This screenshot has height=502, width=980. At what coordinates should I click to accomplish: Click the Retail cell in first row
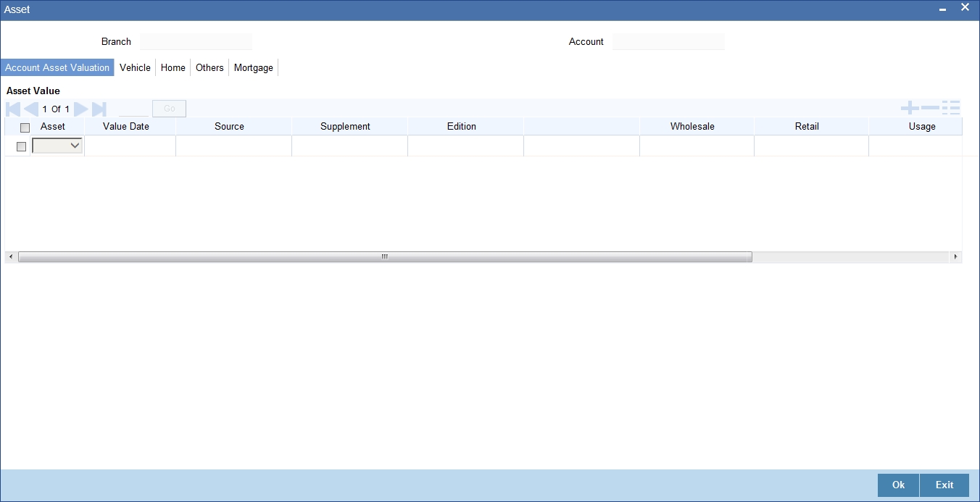point(811,146)
